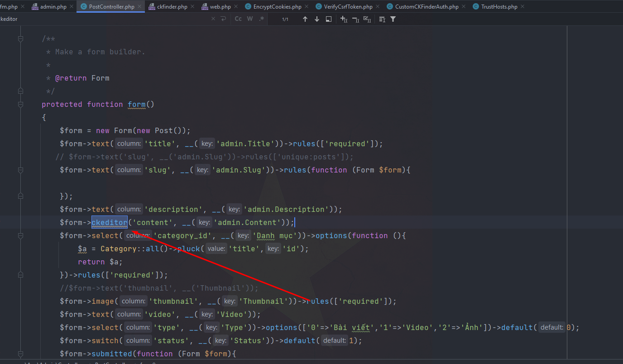Toggle Words (W) option in find bar
This screenshot has width=623, height=364.
250,19
